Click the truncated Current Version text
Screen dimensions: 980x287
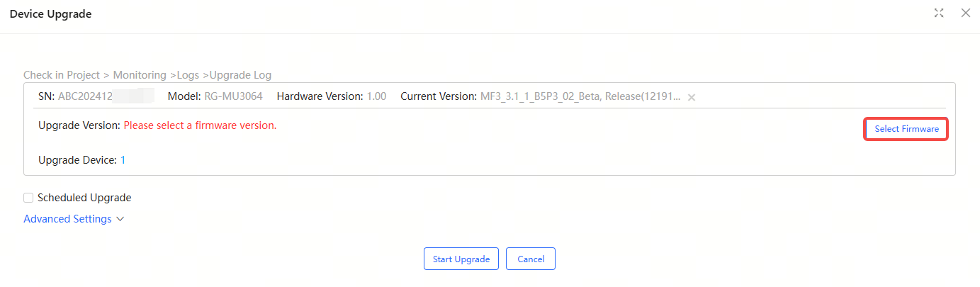click(580, 96)
